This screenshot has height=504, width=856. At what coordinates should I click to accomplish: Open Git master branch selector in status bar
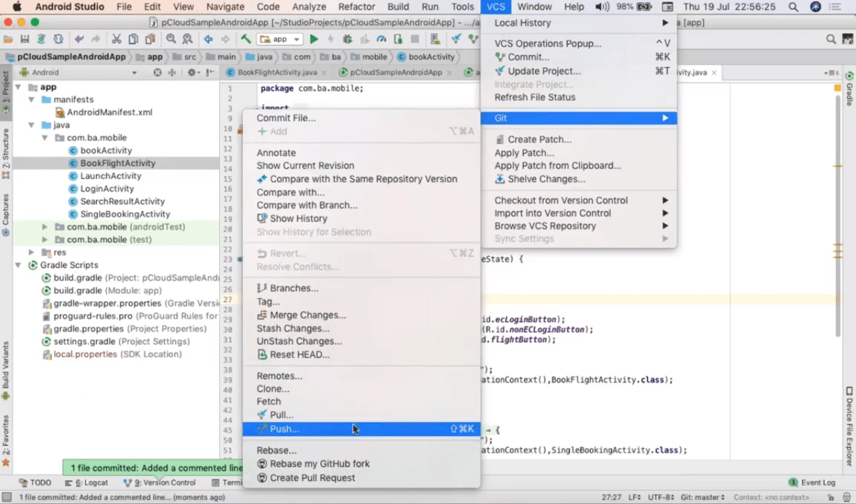pos(703,497)
